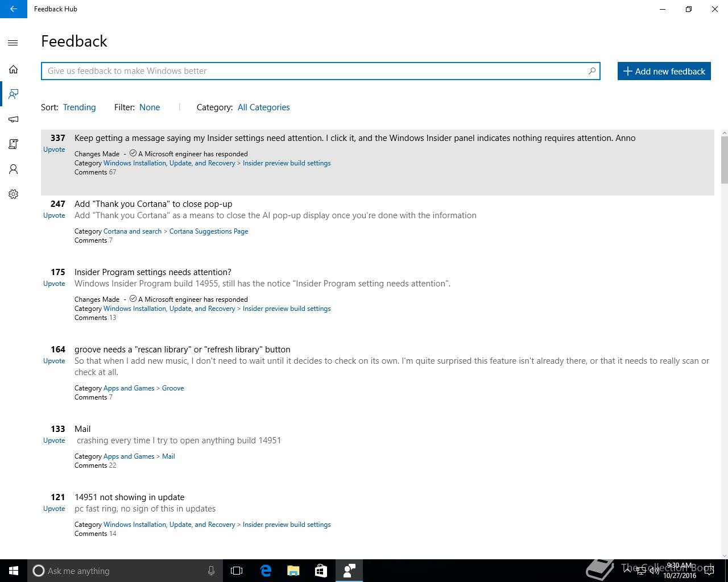Open Announcements megaphone in sidebar
This screenshot has width=728, height=582.
coord(13,119)
